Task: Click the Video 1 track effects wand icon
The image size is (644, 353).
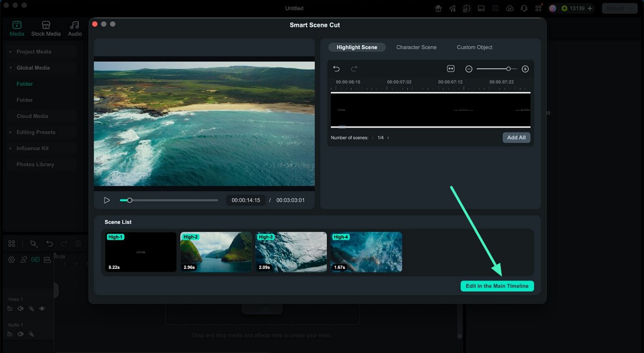Action: click(x=31, y=308)
